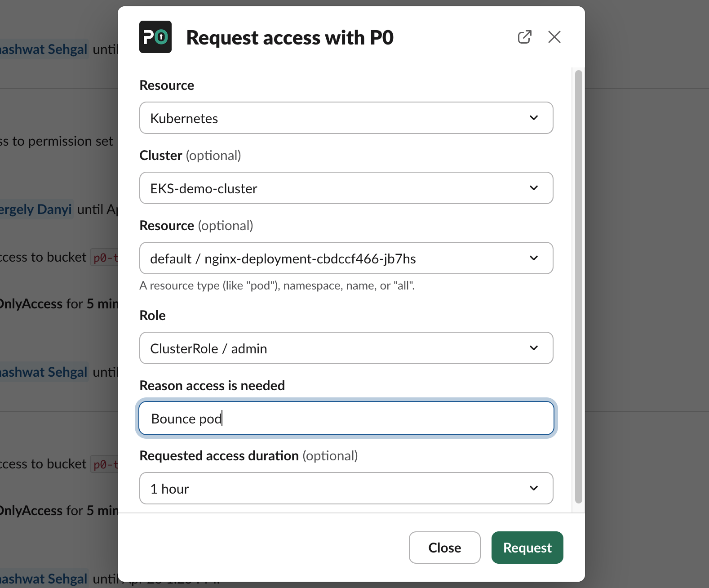
Task: Open the Kubernetes resource dropdown
Action: click(x=346, y=118)
